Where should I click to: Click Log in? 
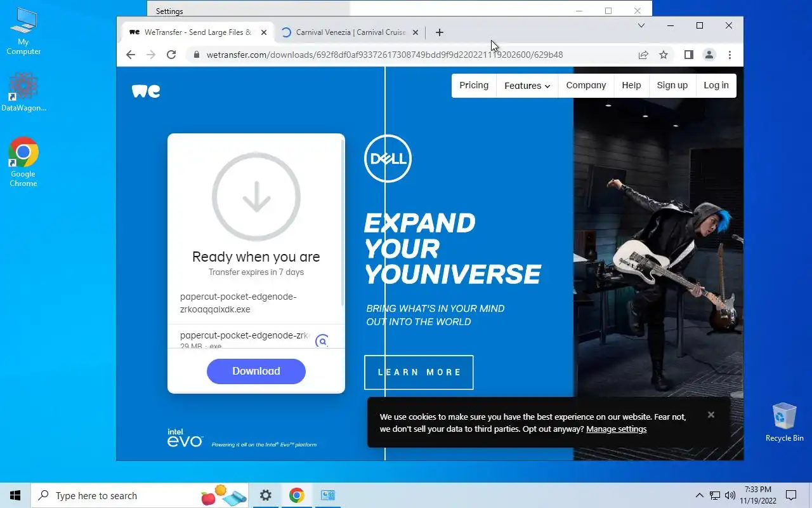click(716, 85)
